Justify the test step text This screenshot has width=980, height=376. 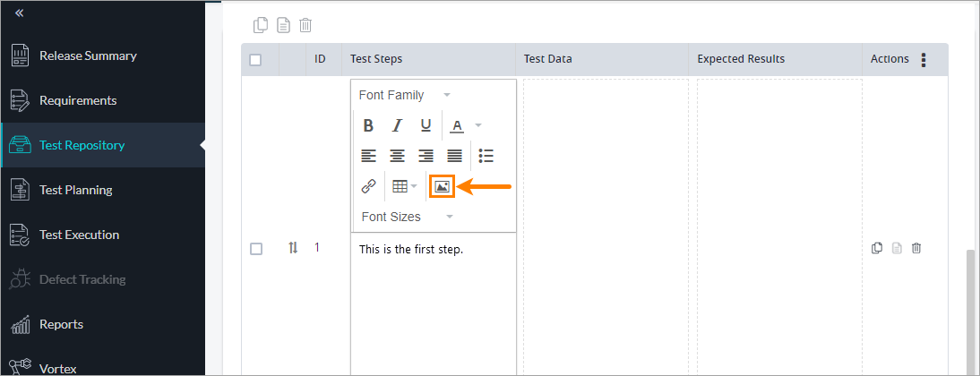(x=455, y=156)
